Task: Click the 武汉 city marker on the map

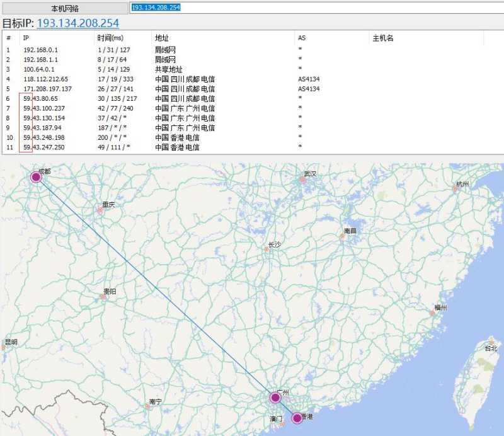Action: [302, 180]
